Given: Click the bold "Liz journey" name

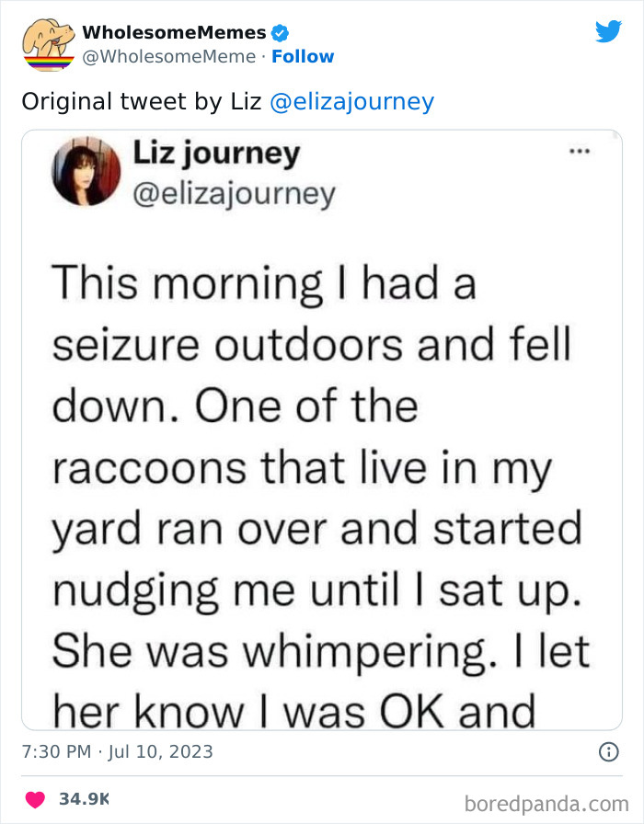Looking at the screenshot, I should tap(217, 154).
